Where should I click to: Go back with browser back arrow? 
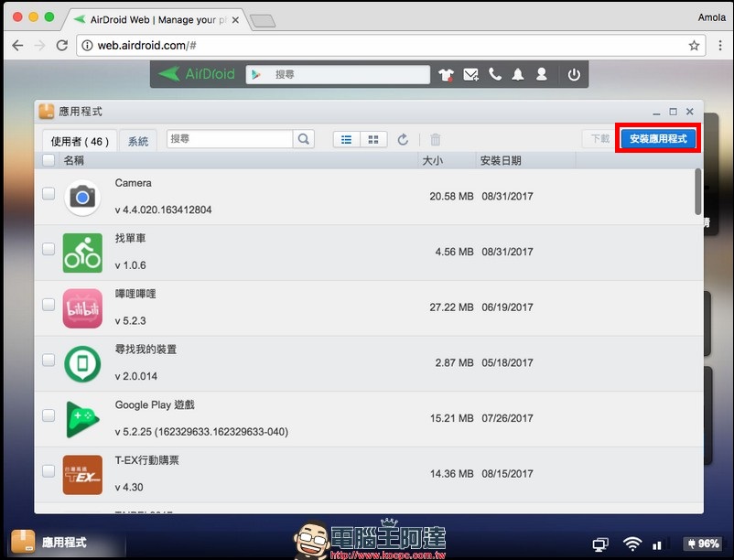(17, 46)
